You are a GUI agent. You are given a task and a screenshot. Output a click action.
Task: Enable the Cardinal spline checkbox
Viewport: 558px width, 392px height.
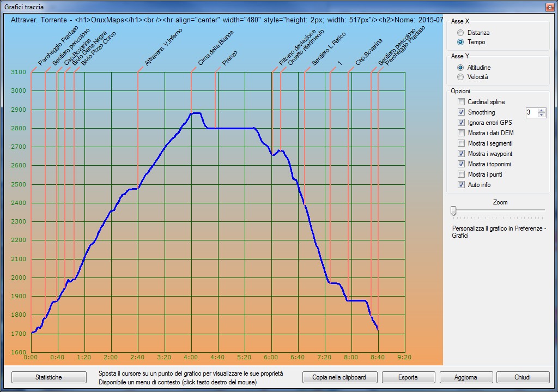(462, 102)
